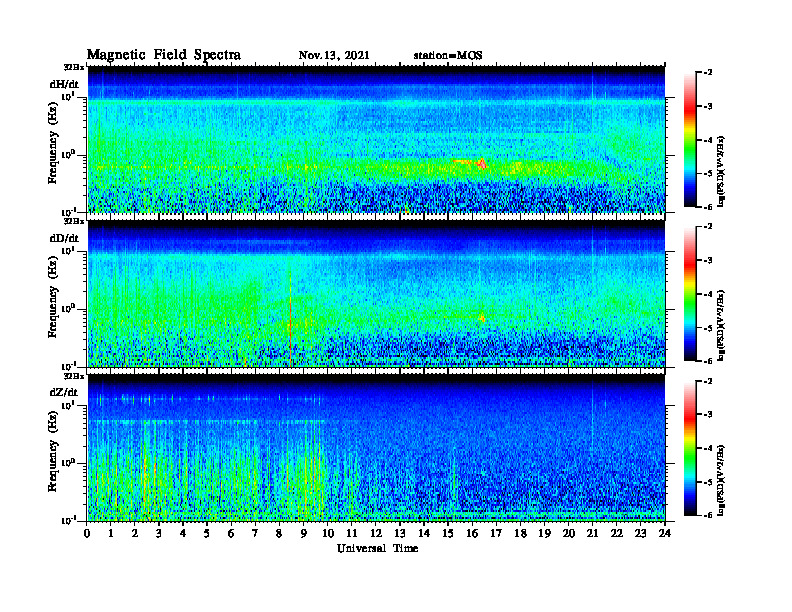The height and width of the screenshot is (612, 792).
Task: Click the "station=MOS" label
Action: 448,55
